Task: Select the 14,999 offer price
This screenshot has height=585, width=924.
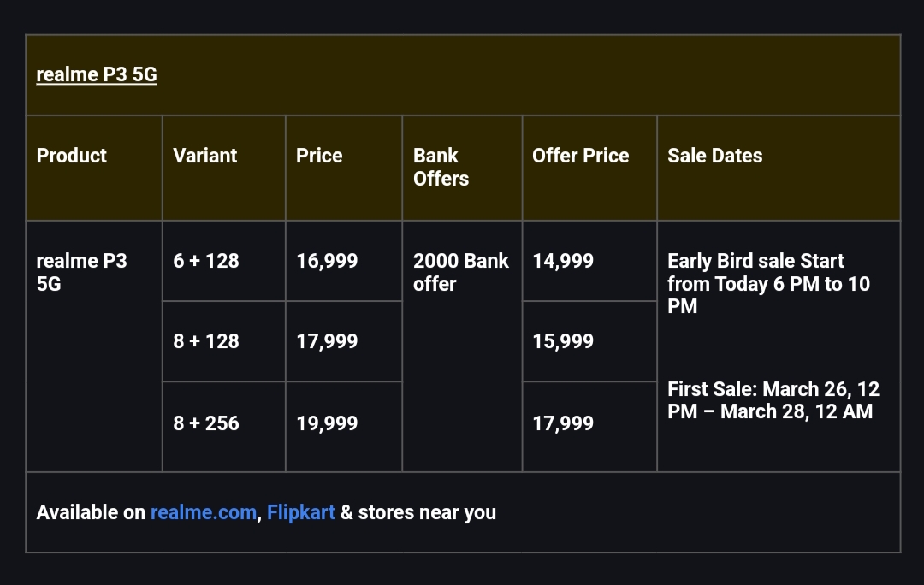Action: click(x=563, y=261)
